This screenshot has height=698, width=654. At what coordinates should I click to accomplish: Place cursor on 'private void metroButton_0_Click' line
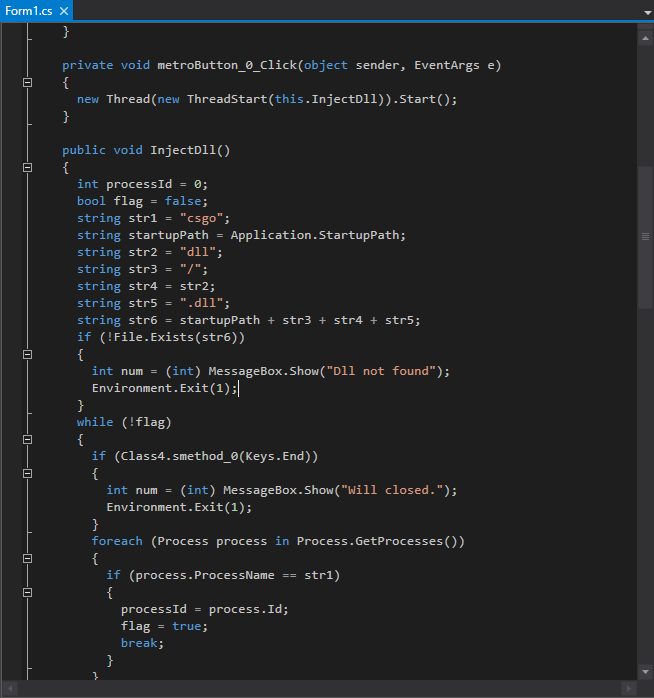coord(282,65)
